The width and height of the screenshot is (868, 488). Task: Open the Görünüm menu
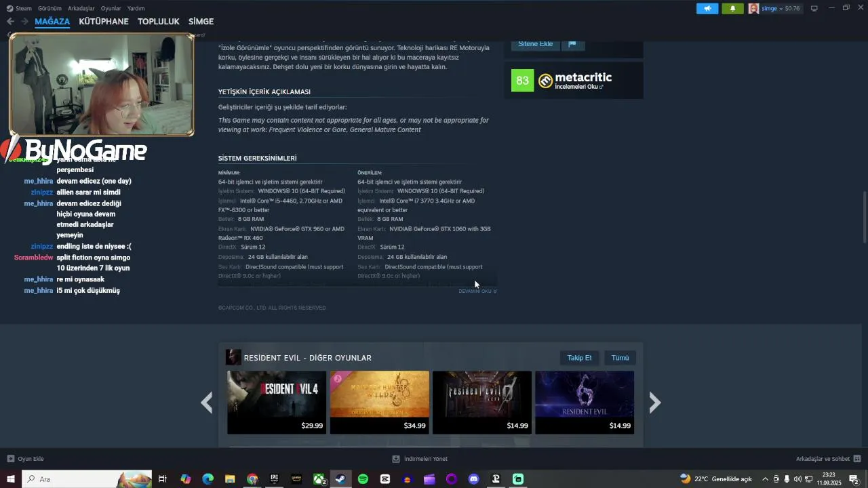coord(50,8)
